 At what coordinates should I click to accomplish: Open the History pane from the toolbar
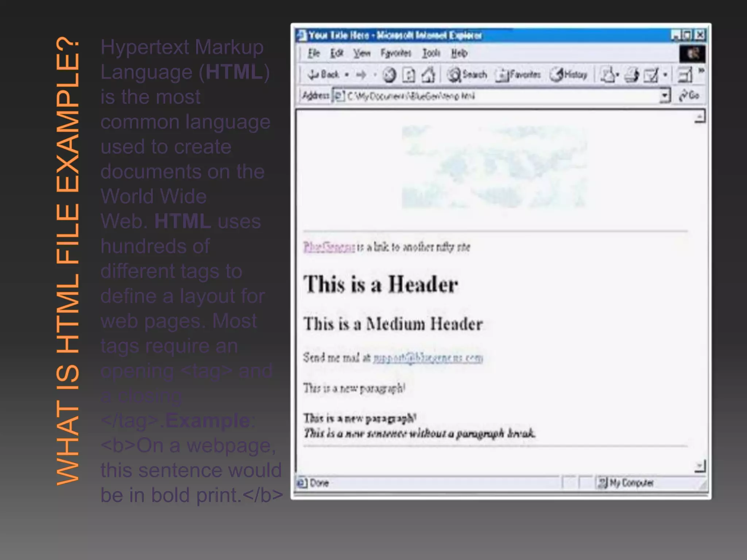tap(568, 75)
